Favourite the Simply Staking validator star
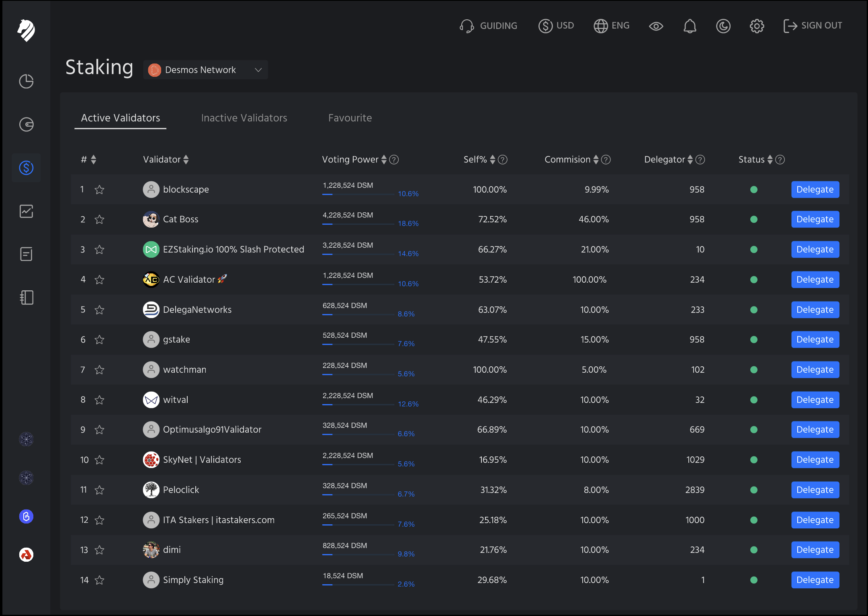Viewport: 868px width, 616px height. pos(99,580)
